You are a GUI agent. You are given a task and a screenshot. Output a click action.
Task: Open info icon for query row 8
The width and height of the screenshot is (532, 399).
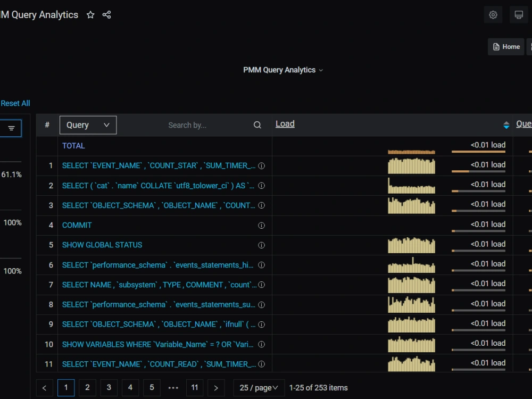(261, 305)
